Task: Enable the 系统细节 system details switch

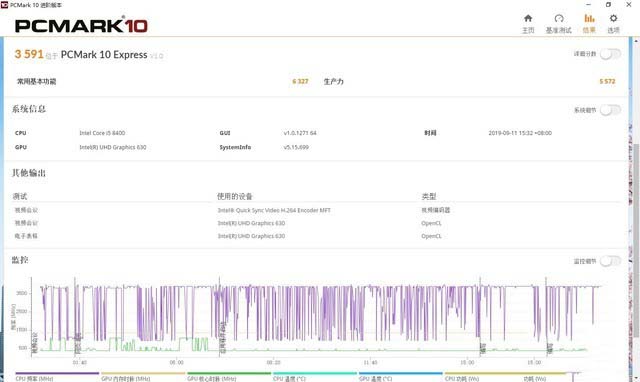Action: pos(610,110)
